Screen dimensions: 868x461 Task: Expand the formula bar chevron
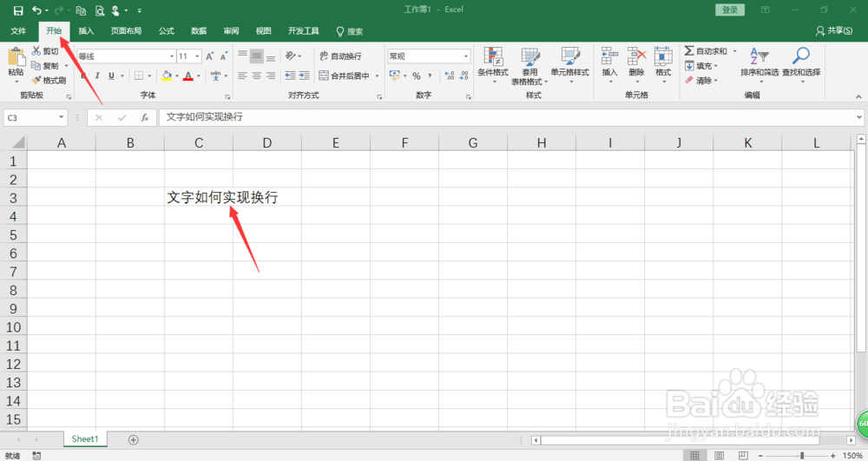859,117
